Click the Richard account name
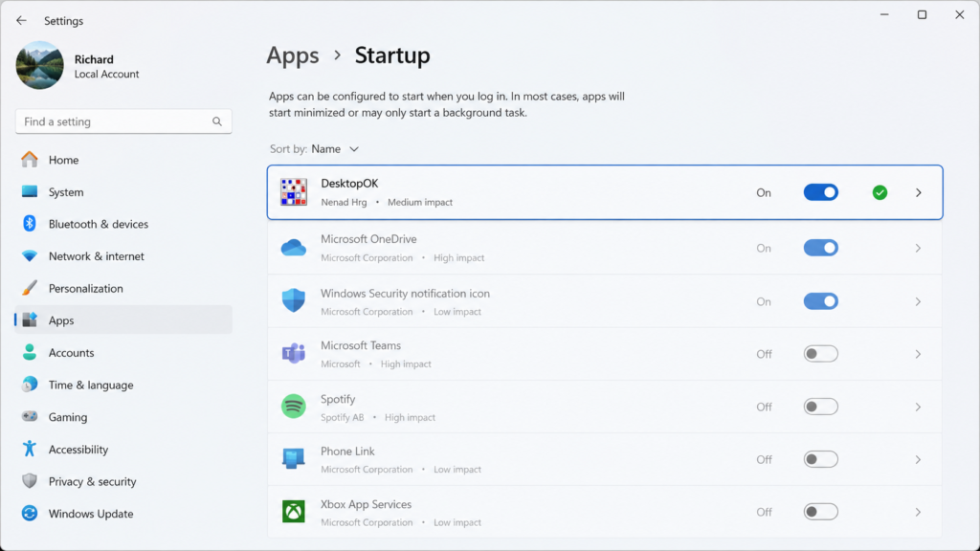Screen dimensions: 980x551 [94, 59]
